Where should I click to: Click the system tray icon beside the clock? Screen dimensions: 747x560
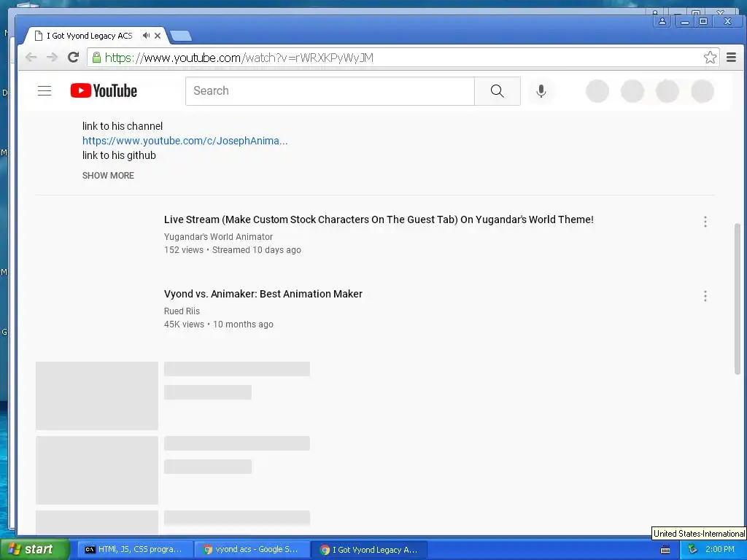coord(693,549)
